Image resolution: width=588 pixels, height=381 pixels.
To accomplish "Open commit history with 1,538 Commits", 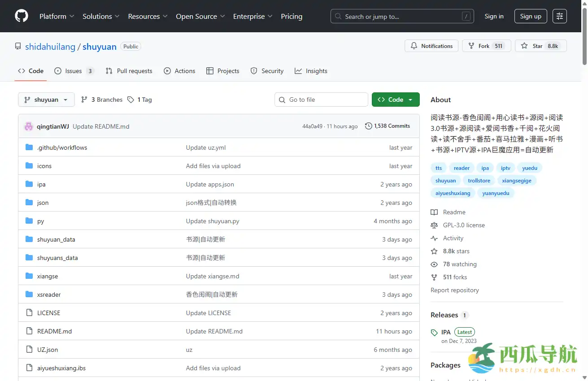I will [388, 126].
